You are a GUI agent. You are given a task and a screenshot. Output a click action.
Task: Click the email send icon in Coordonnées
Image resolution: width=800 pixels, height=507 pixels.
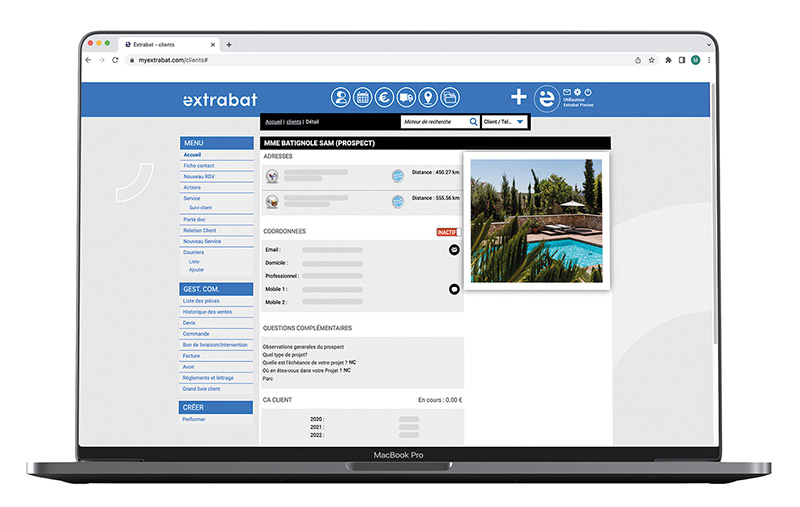coord(454,249)
